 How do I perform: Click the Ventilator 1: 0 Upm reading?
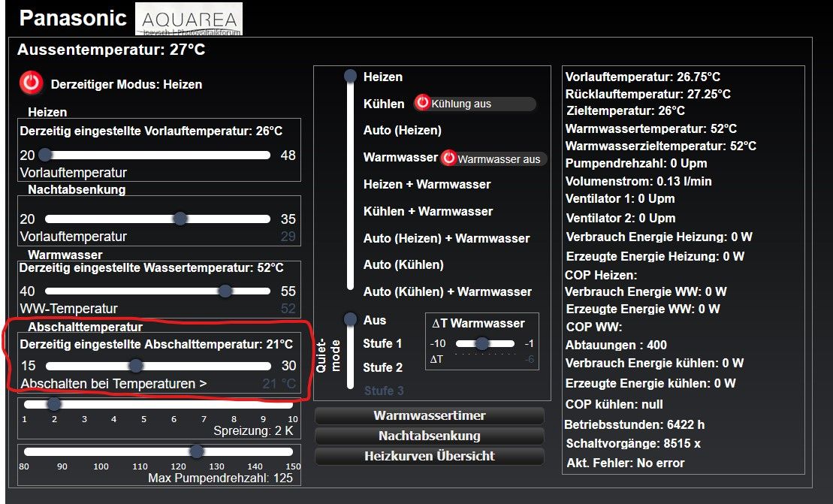tap(620, 198)
